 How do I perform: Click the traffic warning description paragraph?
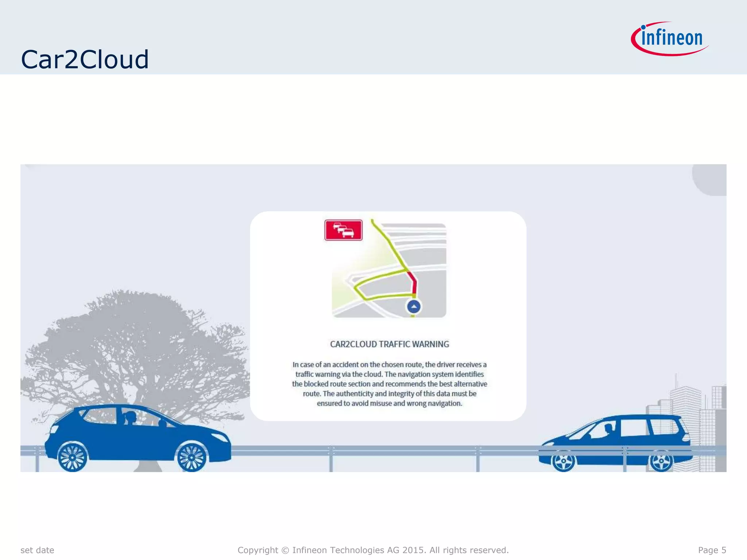(x=389, y=384)
